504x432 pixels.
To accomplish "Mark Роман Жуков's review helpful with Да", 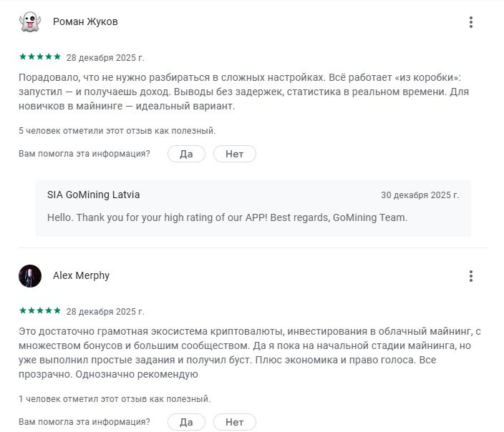I will (186, 154).
